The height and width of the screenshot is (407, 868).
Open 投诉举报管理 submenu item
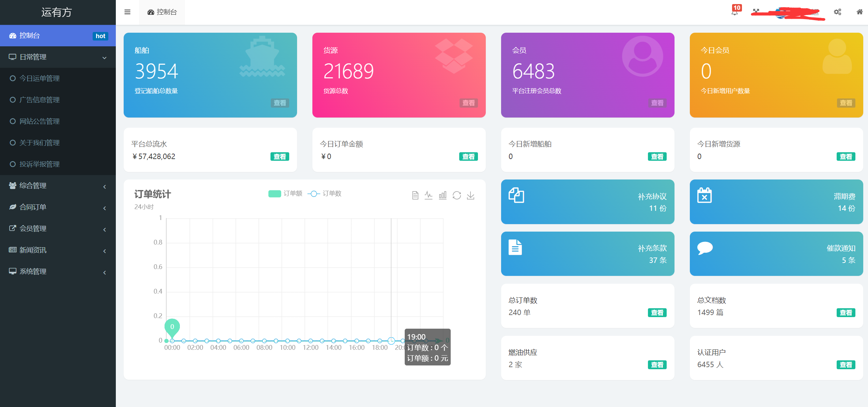58,165
